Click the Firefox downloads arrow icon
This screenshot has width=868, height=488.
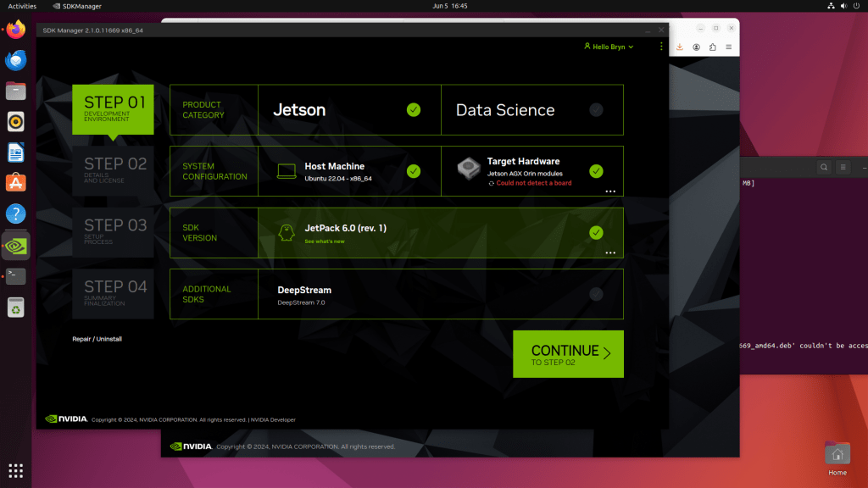[x=680, y=47]
